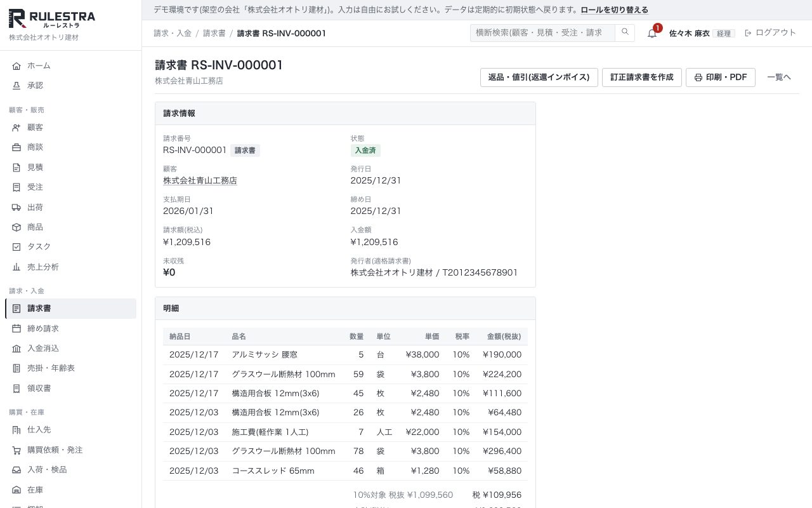812x508 pixels.
Task: Click the RULESTRA logo
Action: click(x=52, y=19)
